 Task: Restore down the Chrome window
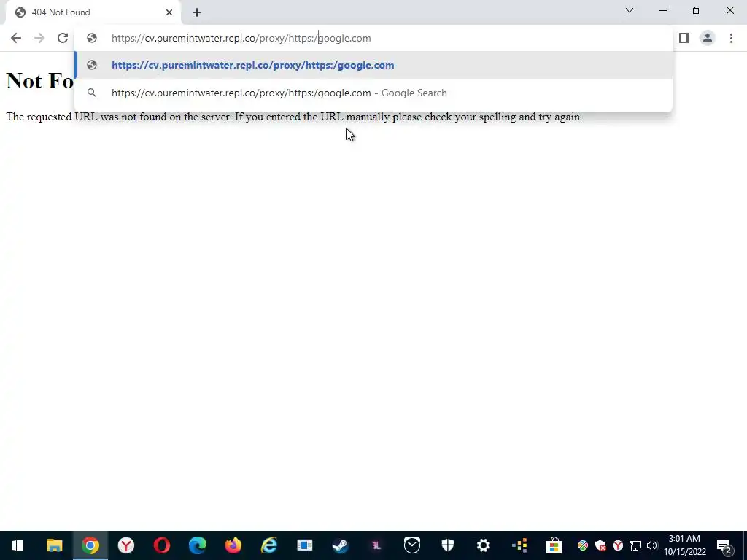pyautogui.click(x=697, y=10)
